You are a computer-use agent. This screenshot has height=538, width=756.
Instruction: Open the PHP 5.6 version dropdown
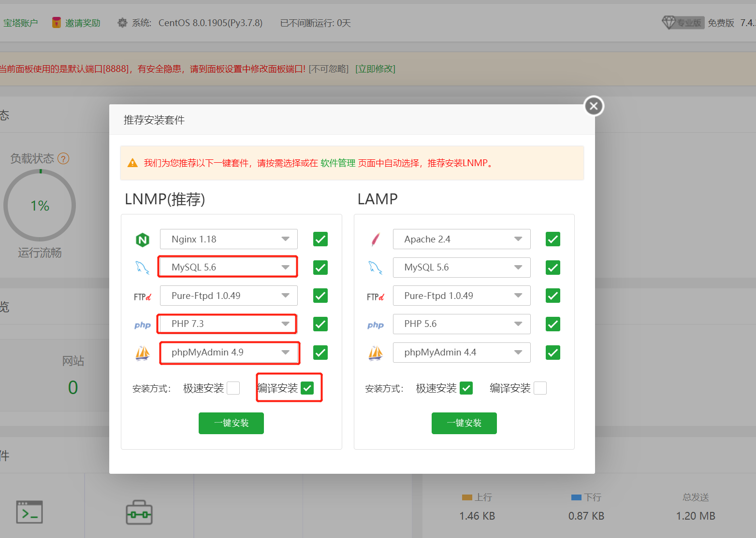[462, 324]
